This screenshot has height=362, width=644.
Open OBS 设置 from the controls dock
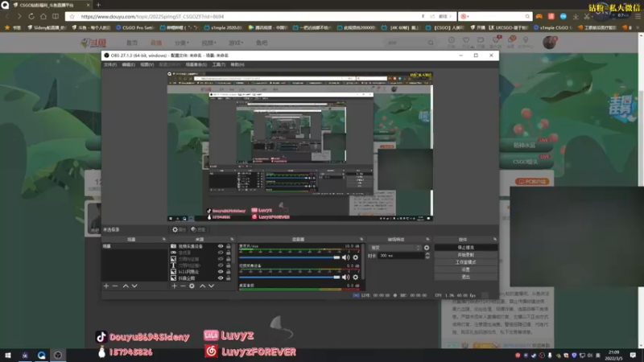pyautogui.click(x=466, y=269)
